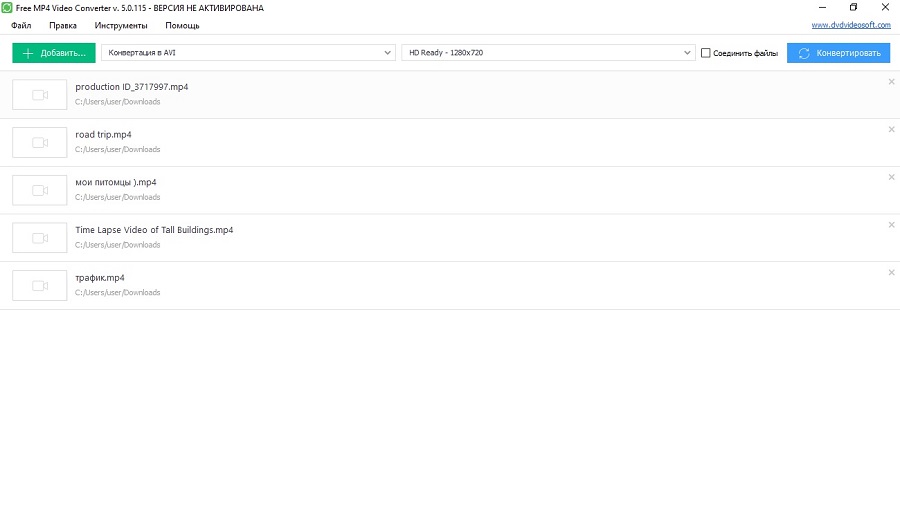The height and width of the screenshot is (531, 900).
Task: Click the video thumbnail of production ID_3717997.mp4
Action: click(x=40, y=95)
